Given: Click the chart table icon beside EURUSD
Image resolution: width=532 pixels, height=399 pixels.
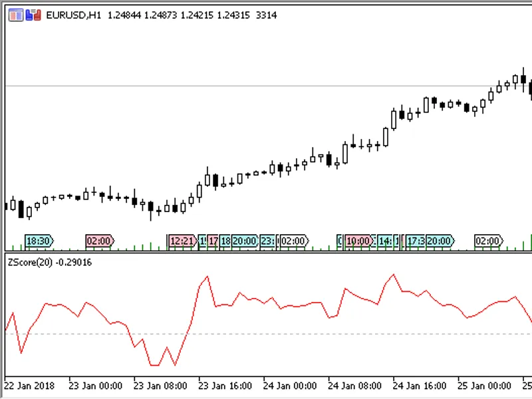Looking at the screenshot, I should point(15,15).
